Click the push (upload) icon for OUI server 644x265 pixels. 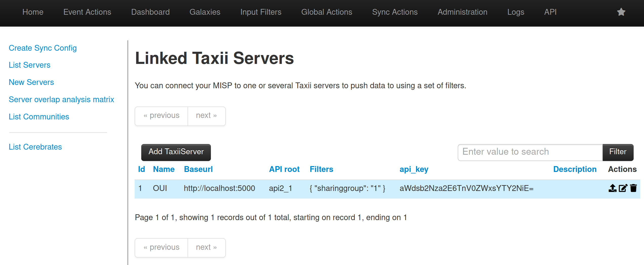click(612, 188)
